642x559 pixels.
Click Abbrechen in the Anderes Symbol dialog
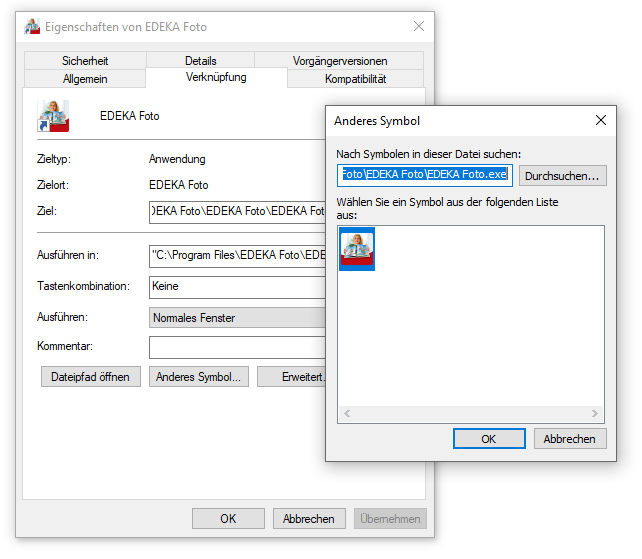(570, 439)
